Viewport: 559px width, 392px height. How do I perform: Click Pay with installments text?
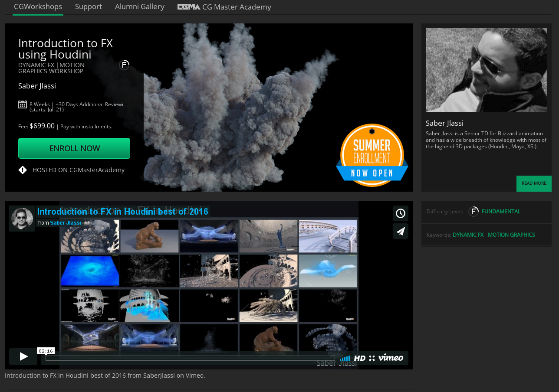click(x=86, y=127)
